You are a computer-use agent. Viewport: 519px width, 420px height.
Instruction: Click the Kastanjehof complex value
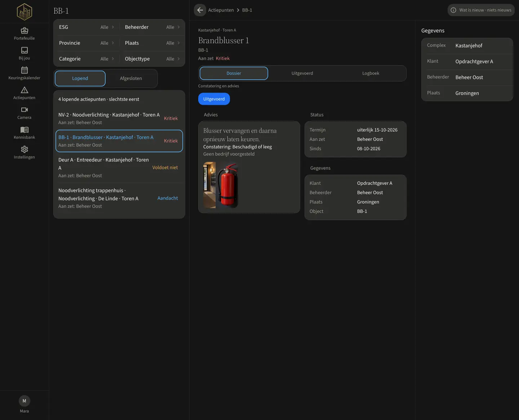tap(469, 46)
